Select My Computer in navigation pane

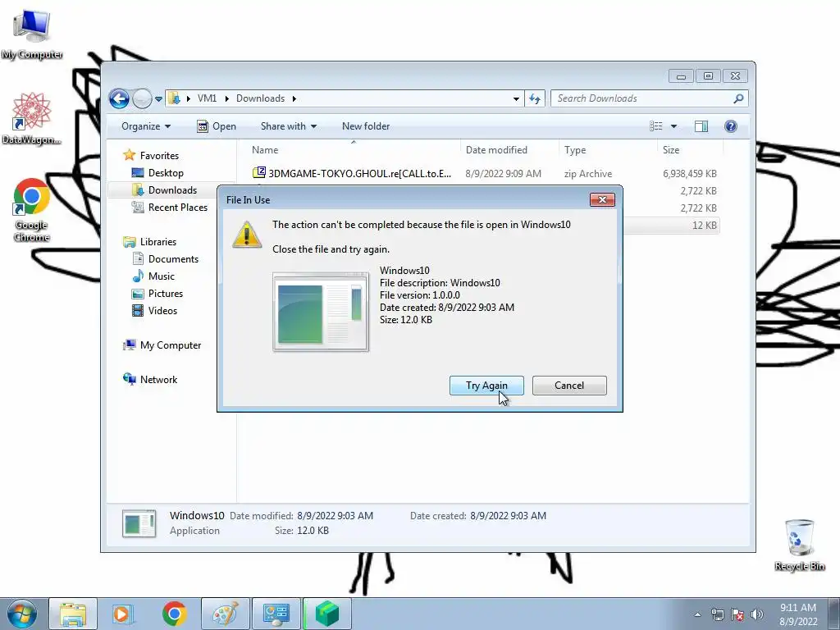click(x=171, y=345)
